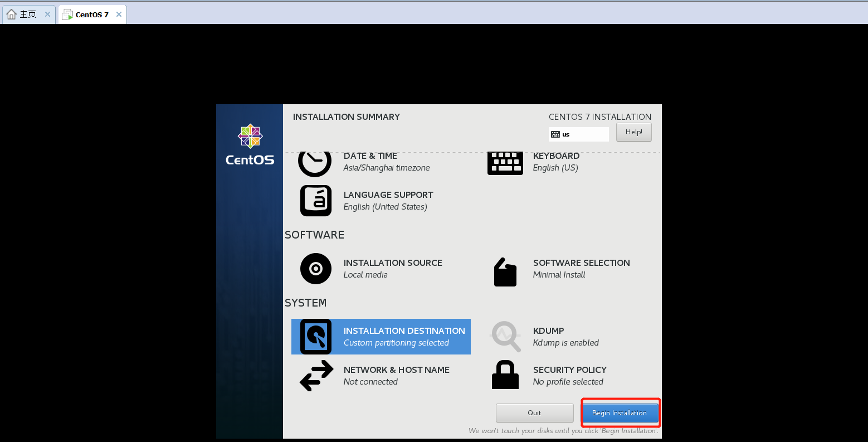Open the Security Policy padlock icon
The height and width of the screenshot is (442, 868).
pos(505,375)
